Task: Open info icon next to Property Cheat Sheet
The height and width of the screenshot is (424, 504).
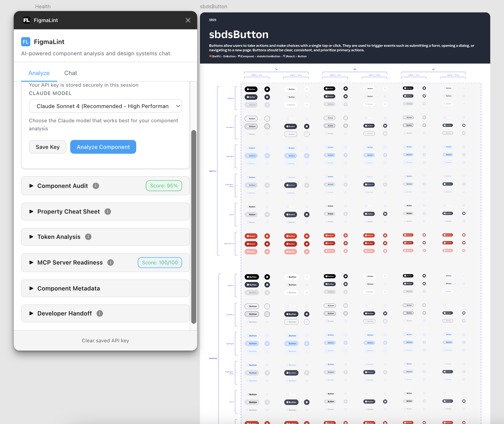Action: pyautogui.click(x=108, y=212)
